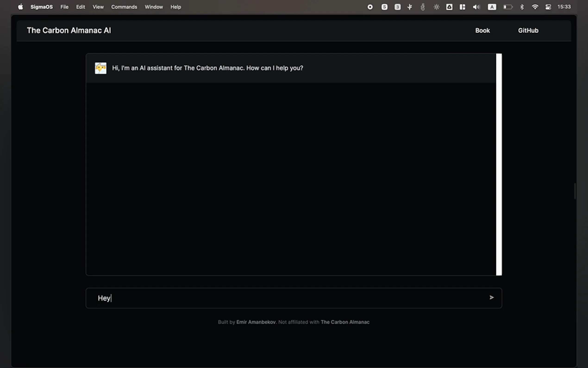Toggle Control Center in menu bar

(548, 7)
